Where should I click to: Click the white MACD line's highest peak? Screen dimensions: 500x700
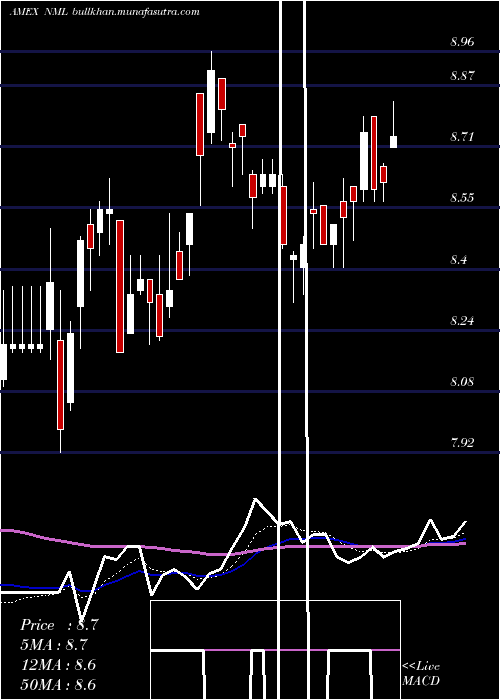point(255,499)
